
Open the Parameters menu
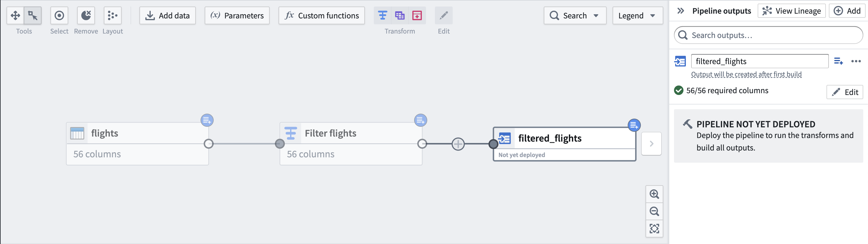[x=237, y=15]
